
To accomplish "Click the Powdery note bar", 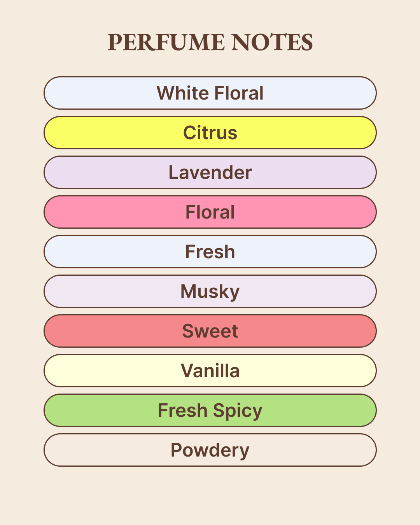I will coord(210,450).
